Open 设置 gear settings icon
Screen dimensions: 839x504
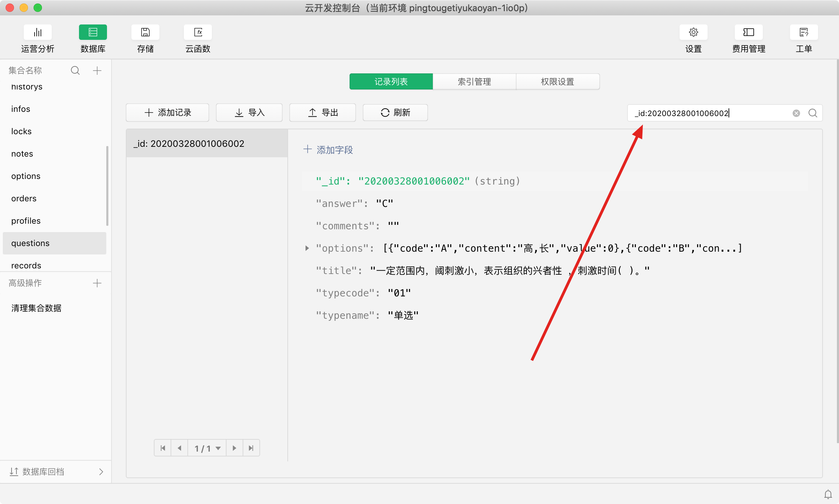[693, 33]
